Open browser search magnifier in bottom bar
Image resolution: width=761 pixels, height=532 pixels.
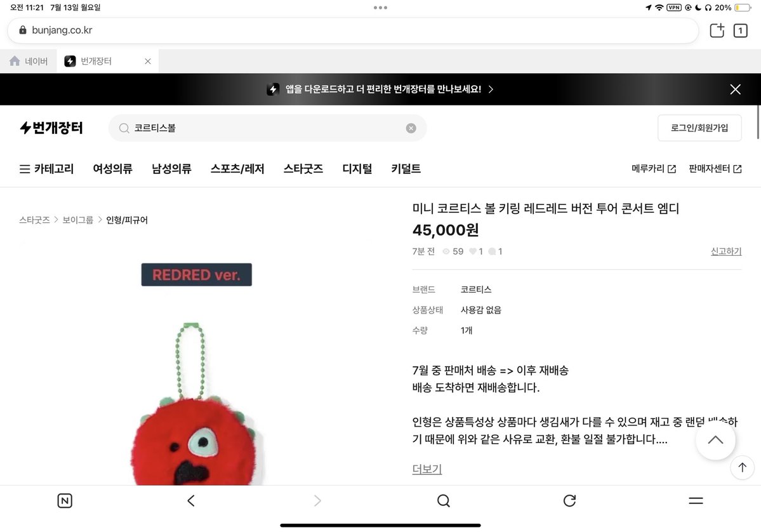coord(444,500)
